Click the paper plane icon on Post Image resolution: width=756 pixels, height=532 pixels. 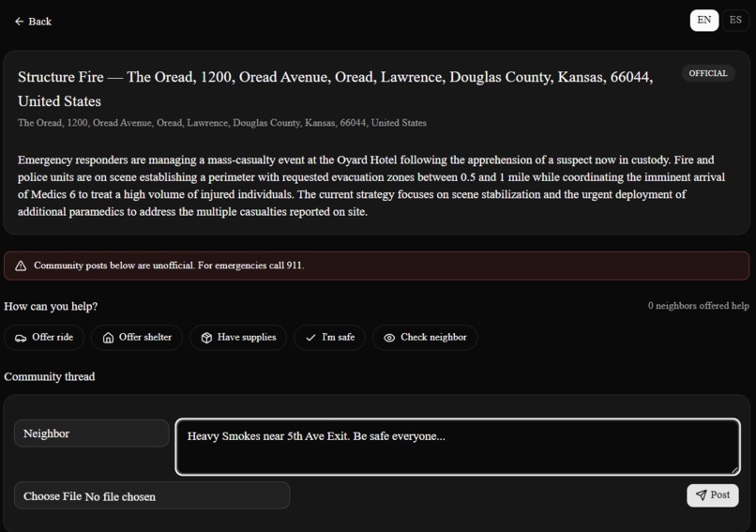tap(702, 495)
